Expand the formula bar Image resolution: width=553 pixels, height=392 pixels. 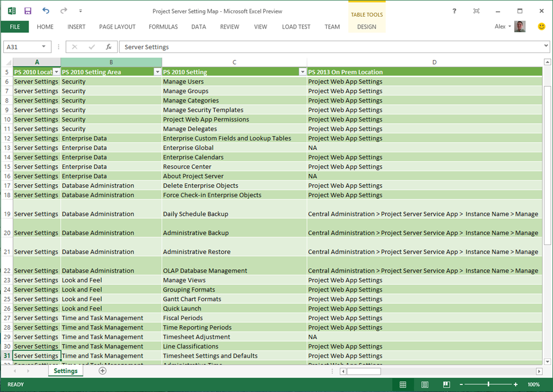(546, 45)
